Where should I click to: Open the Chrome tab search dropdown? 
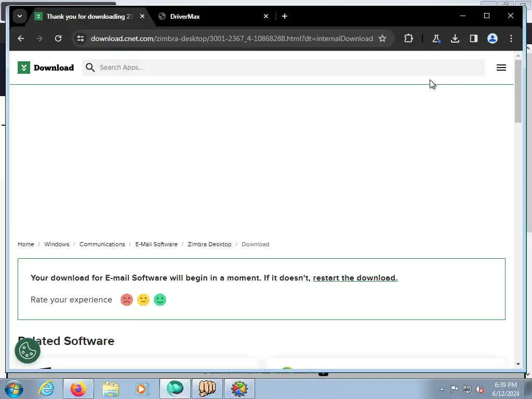pos(20,16)
